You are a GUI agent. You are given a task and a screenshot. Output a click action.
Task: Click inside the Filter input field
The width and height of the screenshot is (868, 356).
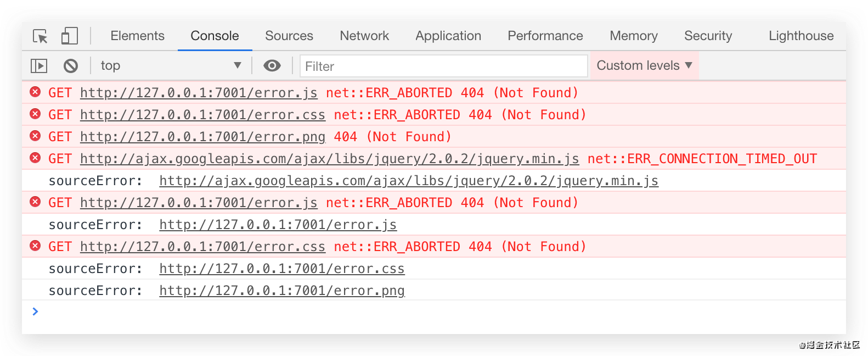tap(443, 66)
